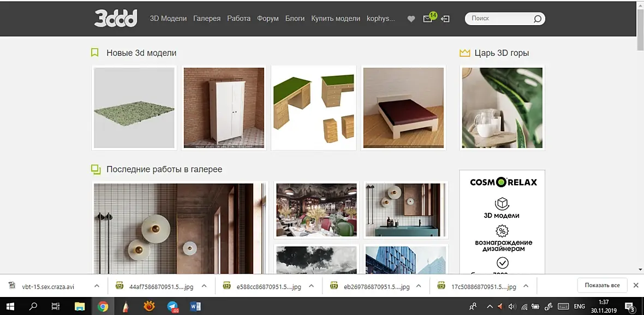
Task: Click JPG icon of 17c50886870951 download
Action: (x=442, y=286)
